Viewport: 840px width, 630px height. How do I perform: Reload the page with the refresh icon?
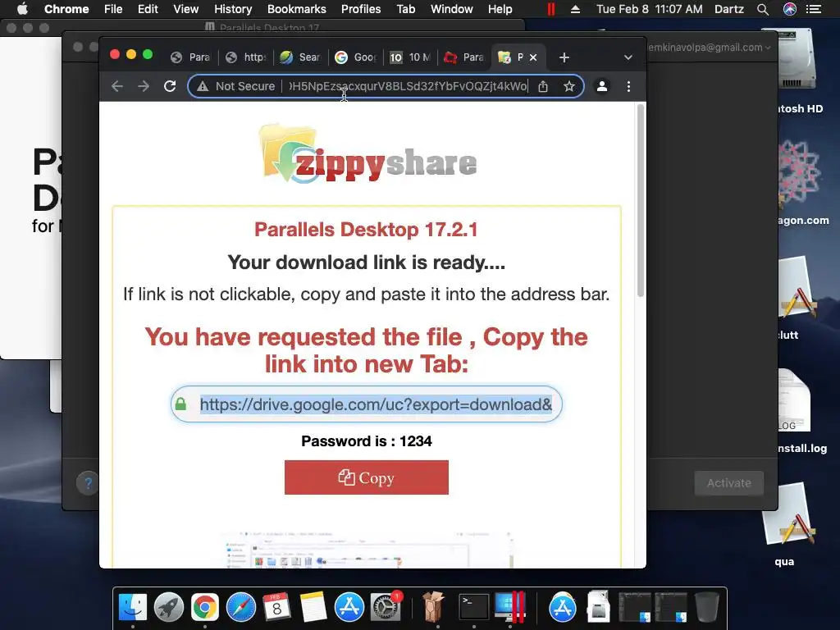170,86
